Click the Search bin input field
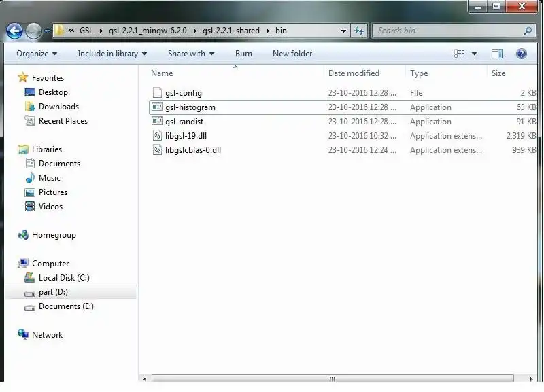 pos(449,31)
